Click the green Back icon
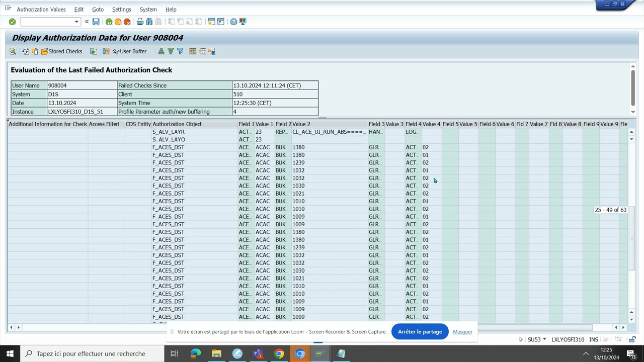644x362 pixels. click(x=109, y=22)
